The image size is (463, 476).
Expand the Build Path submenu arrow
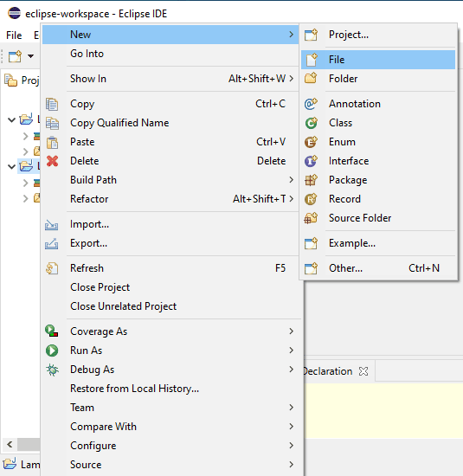pos(291,180)
